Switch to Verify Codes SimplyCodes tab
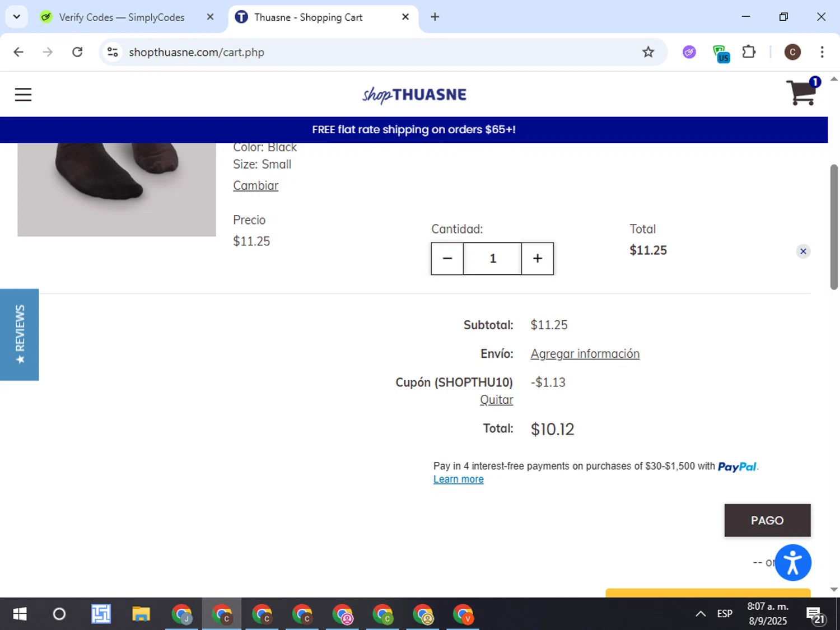Image resolution: width=840 pixels, height=630 pixels. [x=122, y=17]
